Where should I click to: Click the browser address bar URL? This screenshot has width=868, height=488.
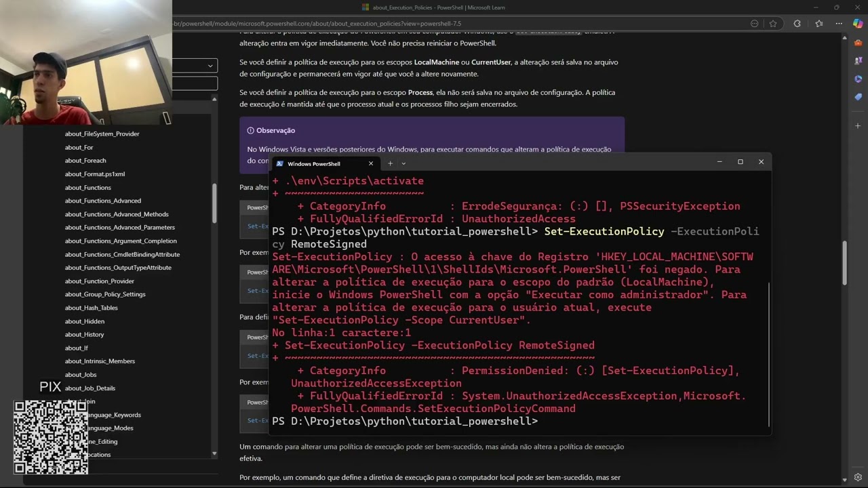317,23
